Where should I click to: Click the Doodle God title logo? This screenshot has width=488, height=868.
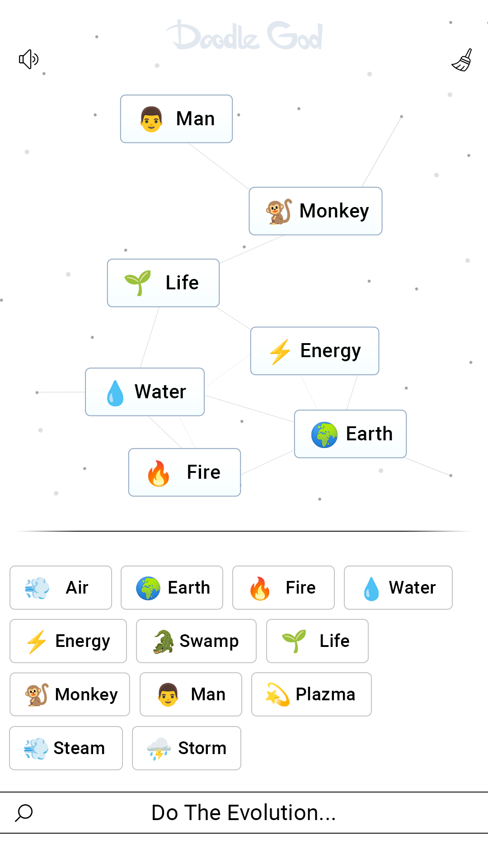tap(244, 35)
